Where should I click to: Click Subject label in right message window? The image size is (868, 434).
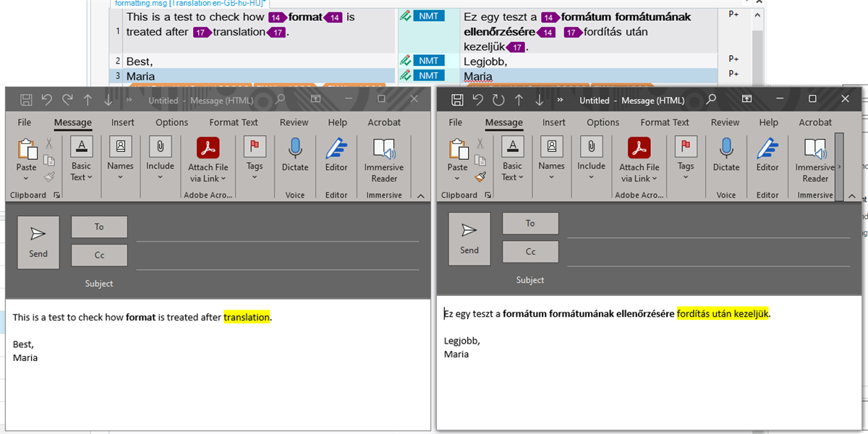point(530,280)
